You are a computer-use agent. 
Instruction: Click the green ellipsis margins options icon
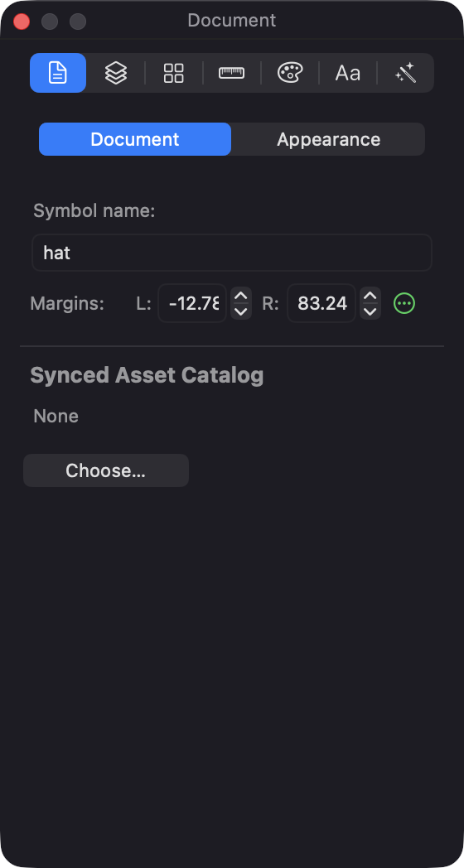[x=404, y=303]
